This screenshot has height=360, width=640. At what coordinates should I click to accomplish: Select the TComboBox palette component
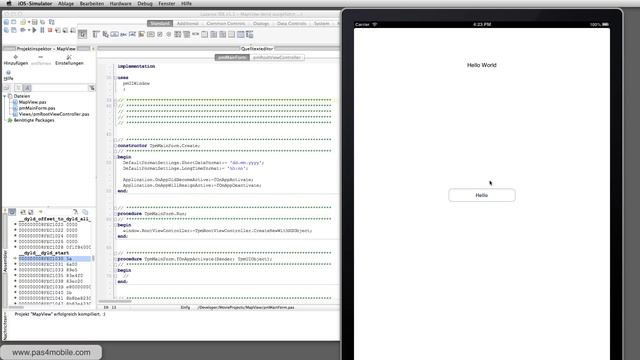(186, 34)
